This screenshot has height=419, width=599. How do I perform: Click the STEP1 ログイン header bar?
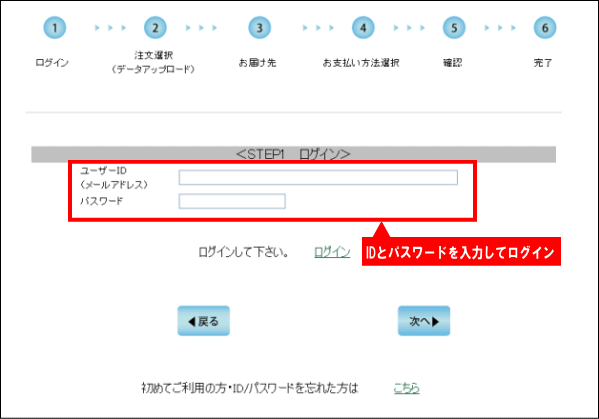pos(293,154)
